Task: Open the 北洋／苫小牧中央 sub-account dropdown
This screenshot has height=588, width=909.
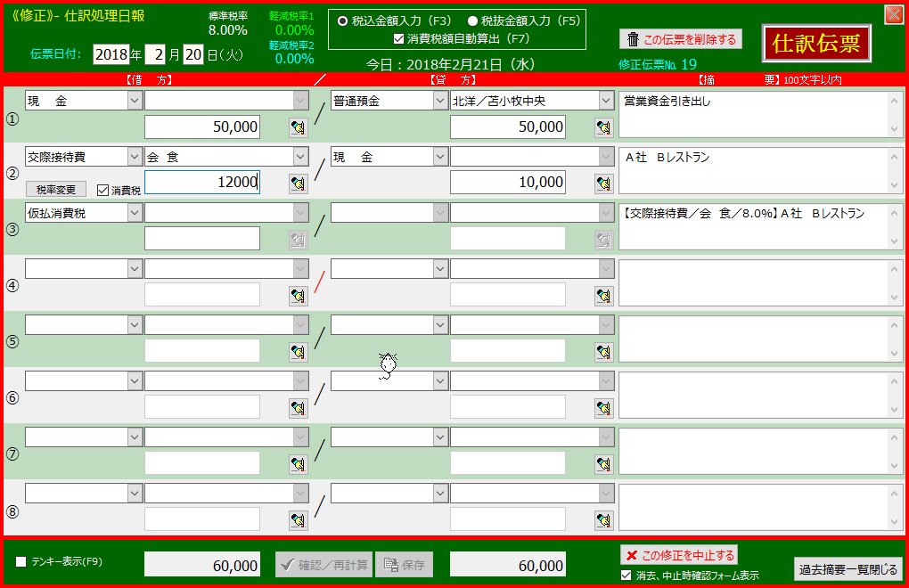Action: [x=606, y=101]
